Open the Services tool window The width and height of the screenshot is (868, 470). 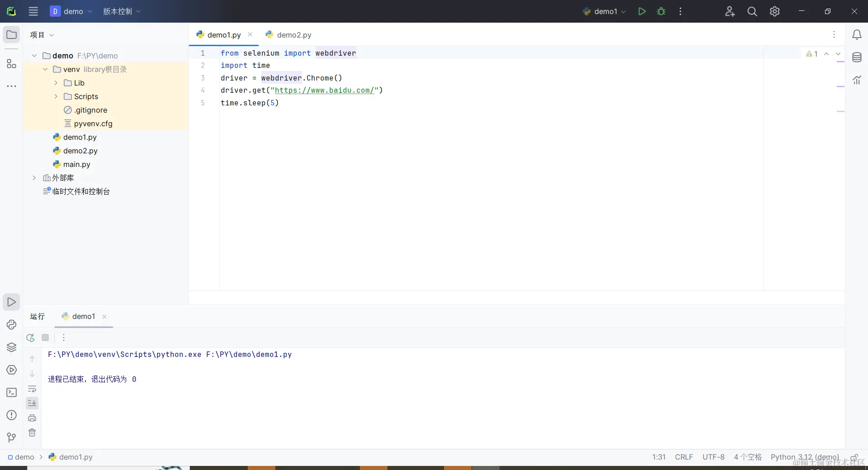11,370
